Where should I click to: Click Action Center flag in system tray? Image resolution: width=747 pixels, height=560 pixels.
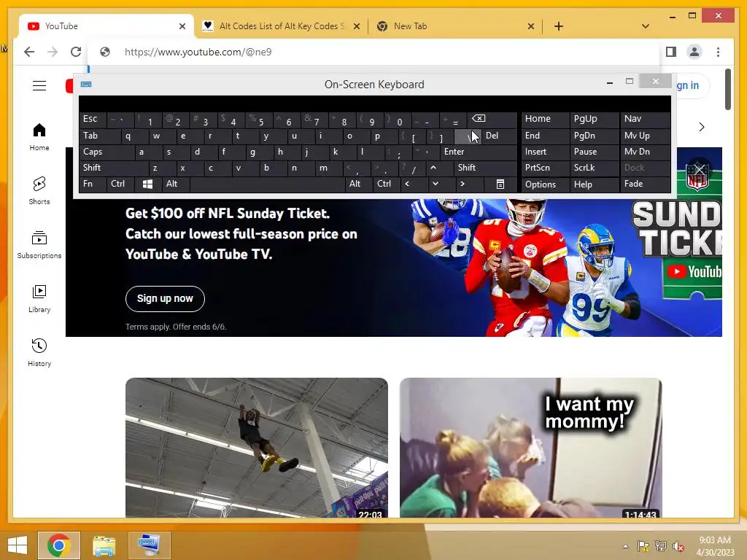(643, 546)
